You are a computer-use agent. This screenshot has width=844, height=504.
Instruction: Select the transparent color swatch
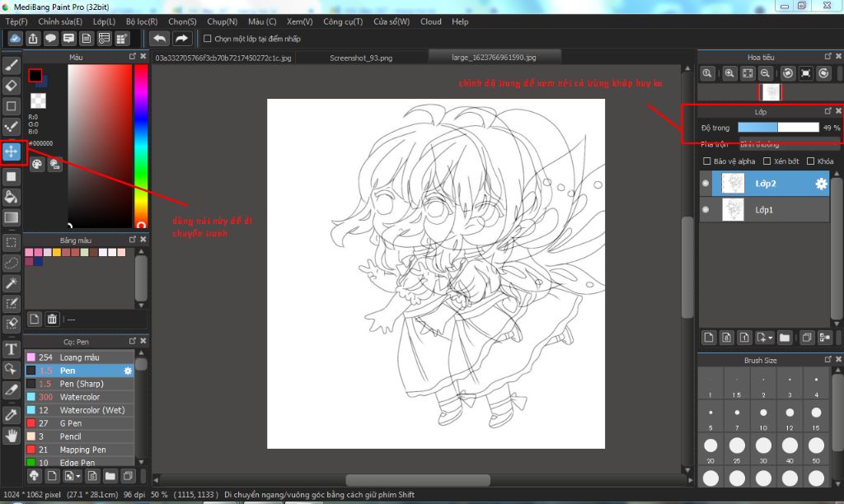(38, 100)
